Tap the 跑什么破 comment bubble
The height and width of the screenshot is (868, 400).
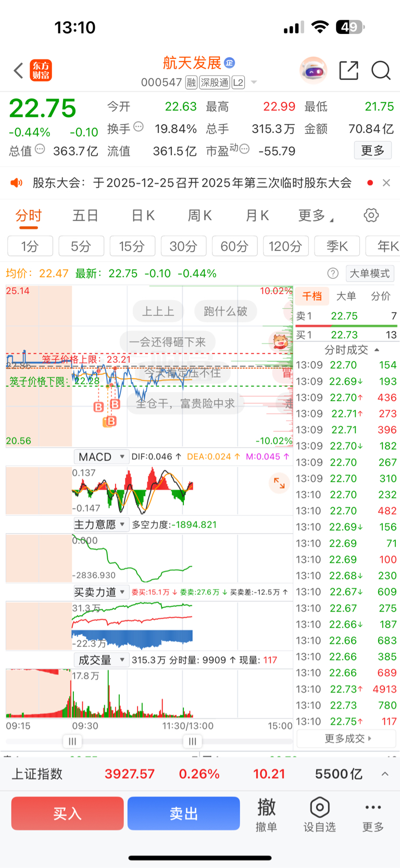click(226, 311)
